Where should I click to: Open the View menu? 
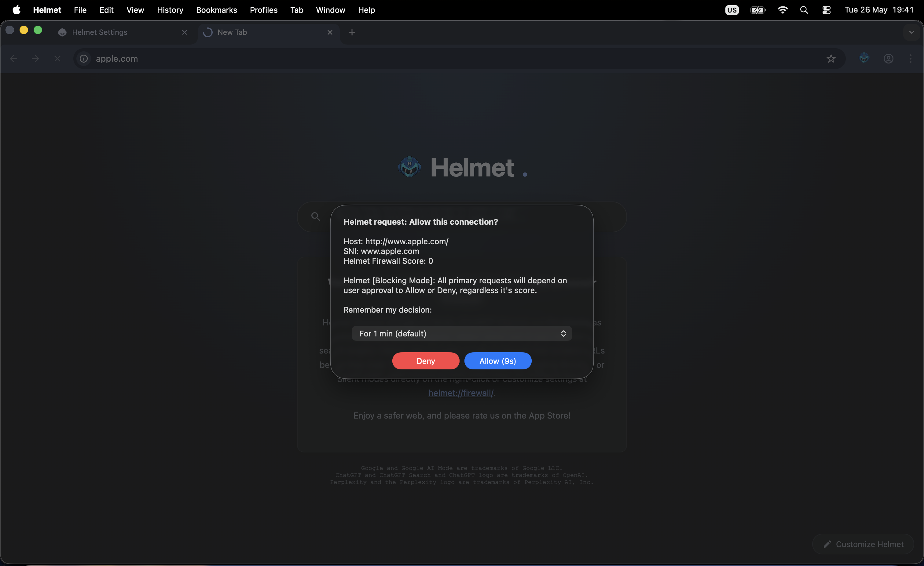pyautogui.click(x=135, y=10)
